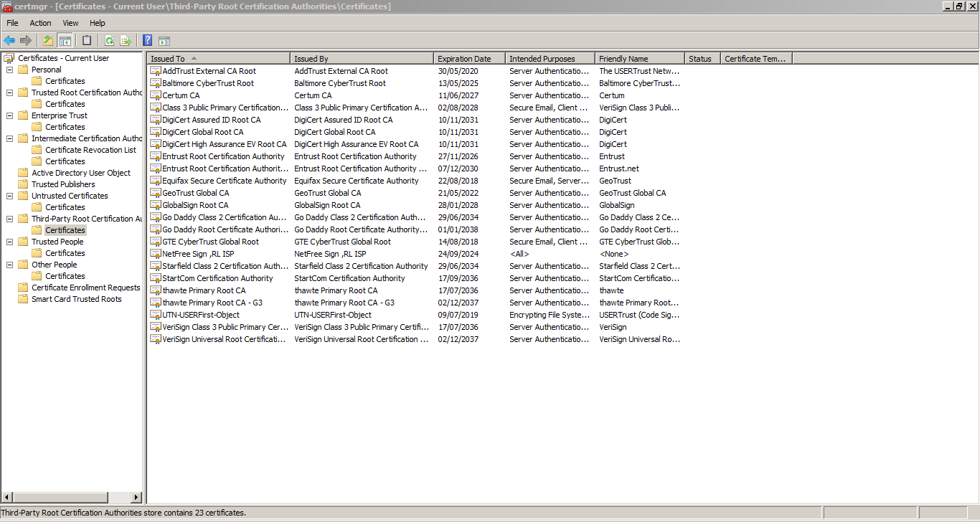Go back with the blue Back arrow

[9, 41]
